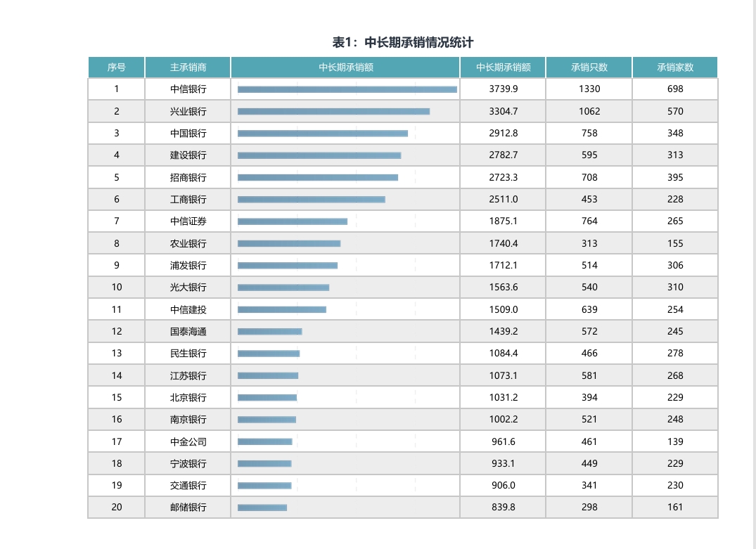This screenshot has height=549, width=756.
Task: Click the 兴业银行 cell
Action: pos(186,111)
